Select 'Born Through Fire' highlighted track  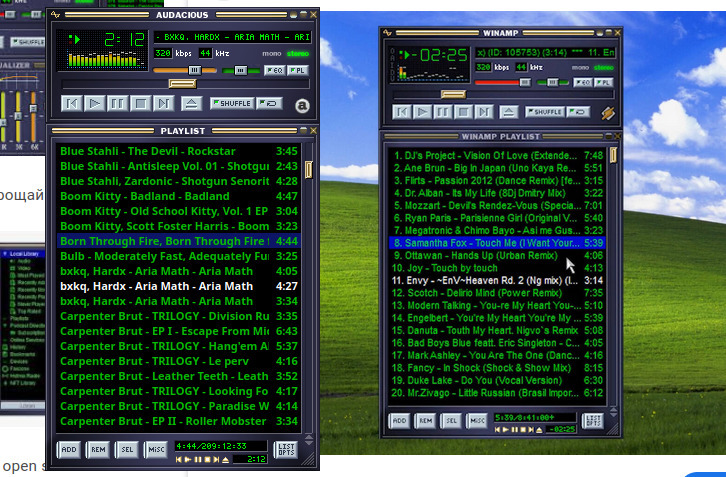[178, 241]
